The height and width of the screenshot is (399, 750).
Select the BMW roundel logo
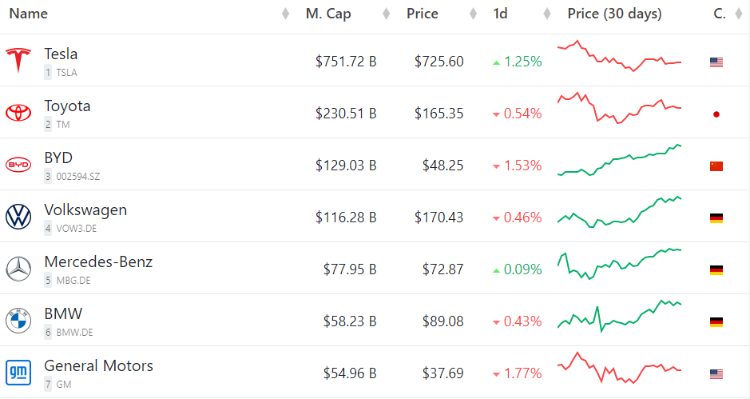[x=18, y=321]
